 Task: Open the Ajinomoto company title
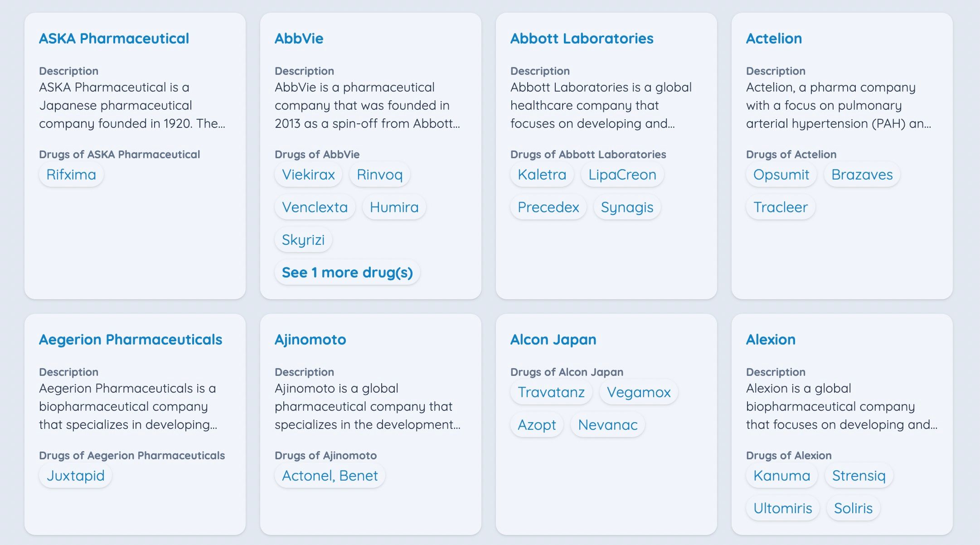click(x=310, y=340)
